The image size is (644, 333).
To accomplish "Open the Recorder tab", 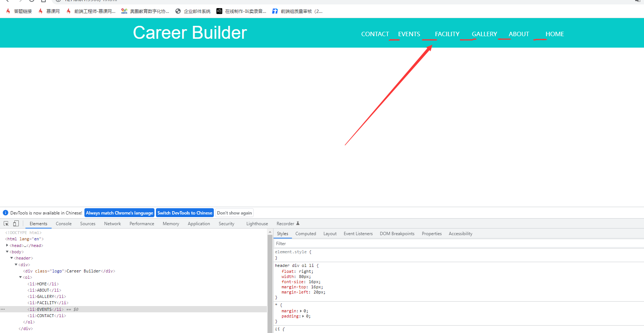I will pos(288,224).
